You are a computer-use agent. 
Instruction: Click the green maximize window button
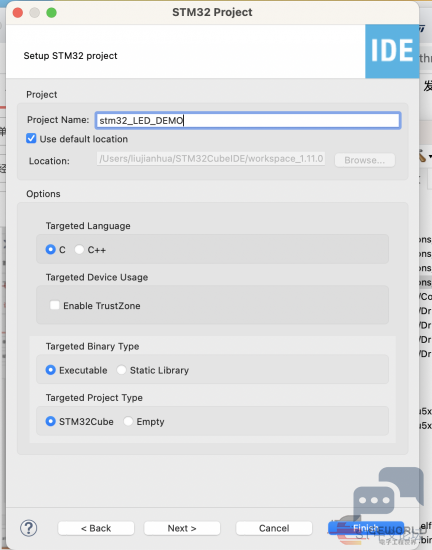(x=52, y=13)
